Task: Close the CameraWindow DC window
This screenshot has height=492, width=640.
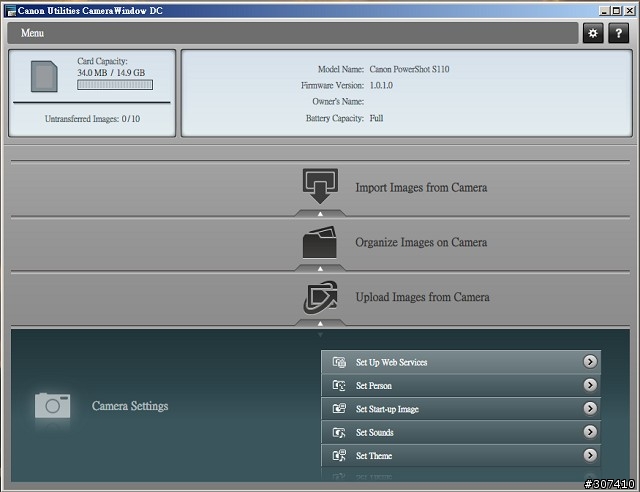Action: pos(630,11)
